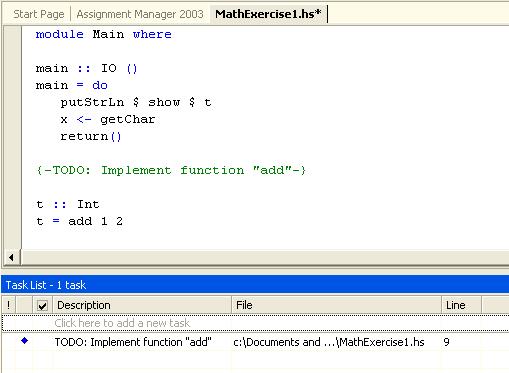Sort tasks by the priority exclamation column
This screenshot has height=373, width=509.
click(x=8, y=305)
